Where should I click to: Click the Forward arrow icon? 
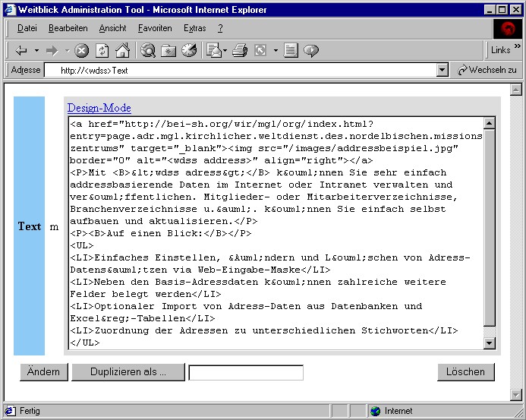pos(52,51)
